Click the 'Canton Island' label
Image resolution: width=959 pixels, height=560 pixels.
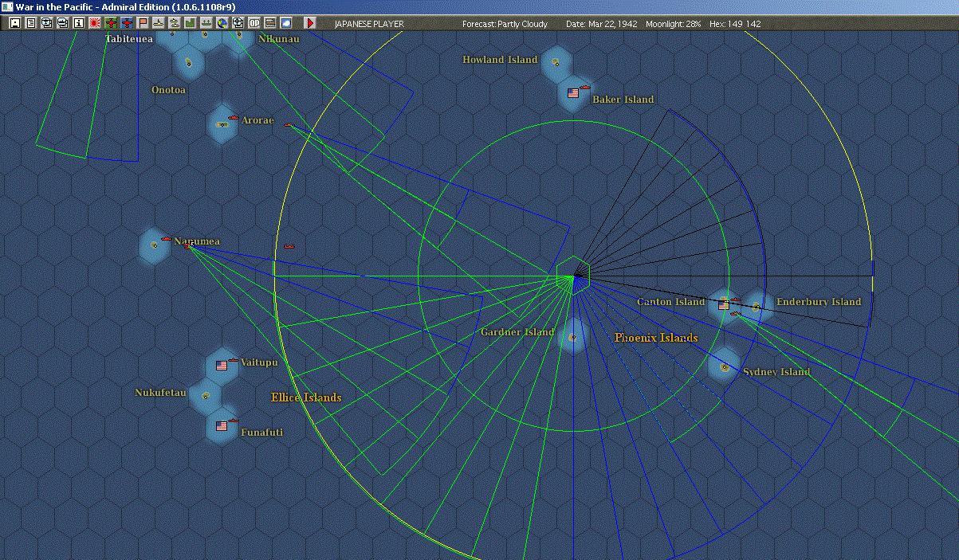pyautogui.click(x=670, y=302)
